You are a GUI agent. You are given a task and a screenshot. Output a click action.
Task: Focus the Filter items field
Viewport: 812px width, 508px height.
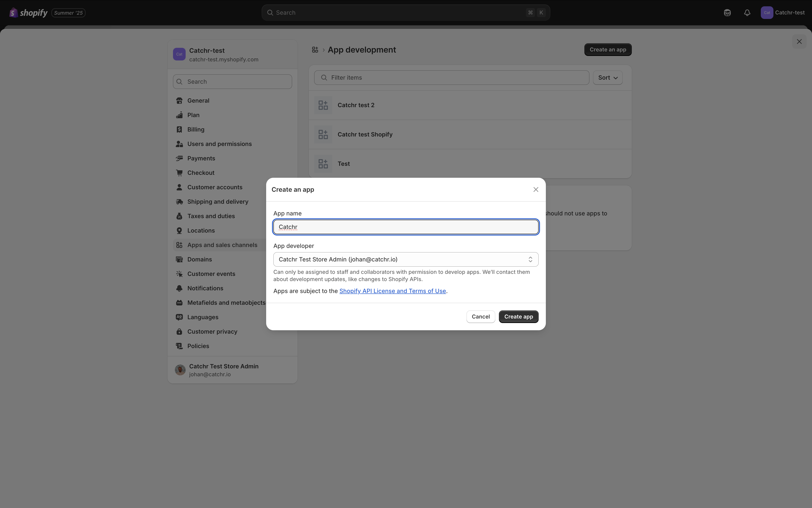click(452, 78)
